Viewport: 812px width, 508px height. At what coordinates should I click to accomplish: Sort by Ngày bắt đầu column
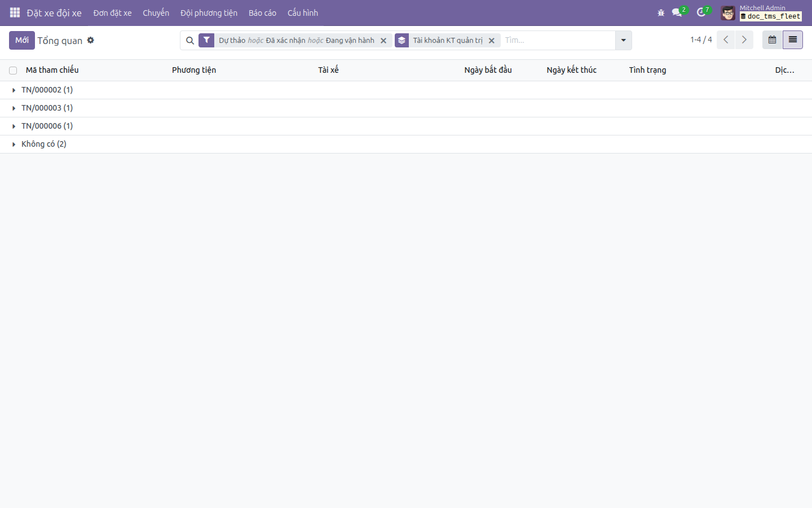pyautogui.click(x=488, y=70)
